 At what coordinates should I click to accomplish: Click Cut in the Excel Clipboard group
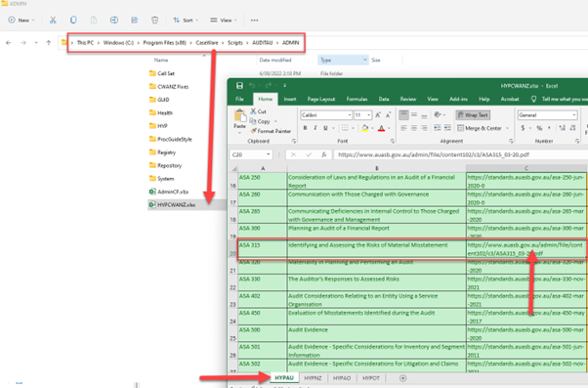click(x=259, y=111)
